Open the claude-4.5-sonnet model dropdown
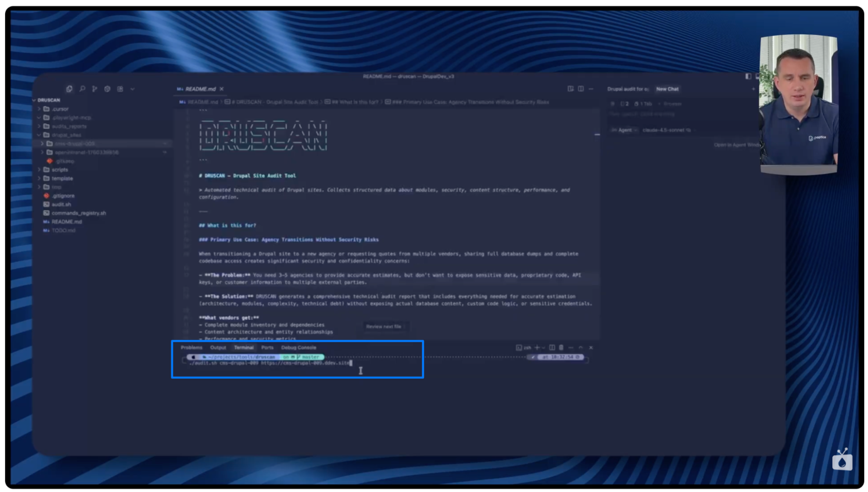 click(663, 130)
